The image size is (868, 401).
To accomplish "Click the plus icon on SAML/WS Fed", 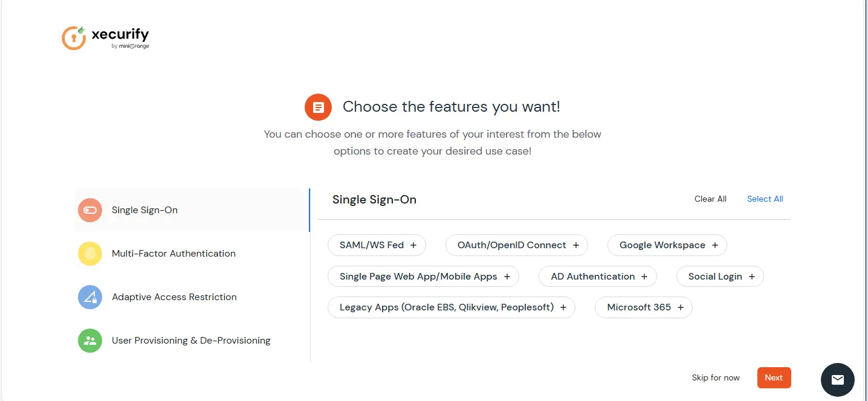I will (412, 245).
